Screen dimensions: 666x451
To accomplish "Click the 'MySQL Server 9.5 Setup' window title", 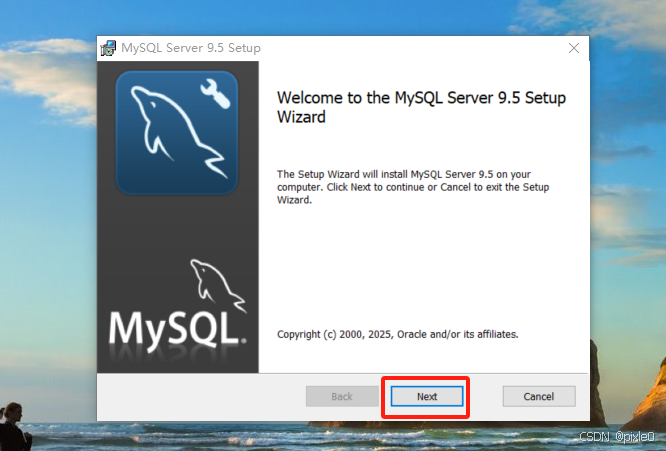I will click(191, 48).
